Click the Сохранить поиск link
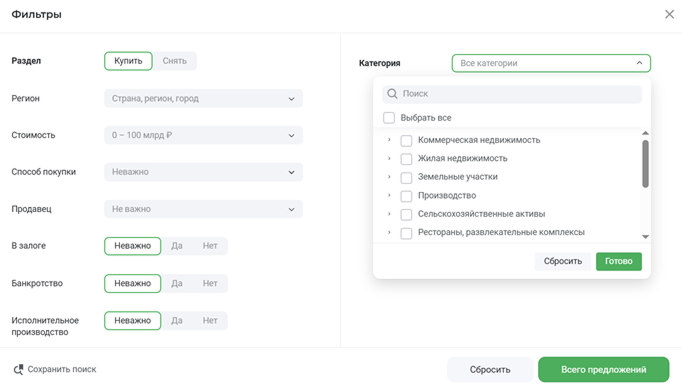682x391 pixels. point(62,370)
